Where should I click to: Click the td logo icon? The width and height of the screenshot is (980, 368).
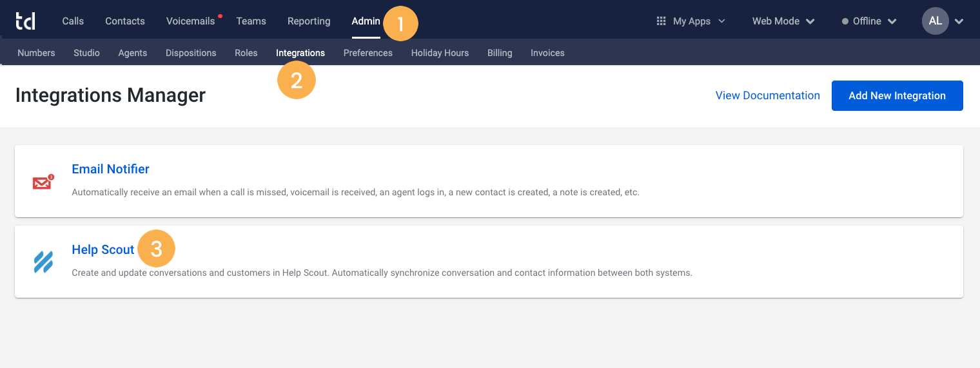[x=25, y=21]
